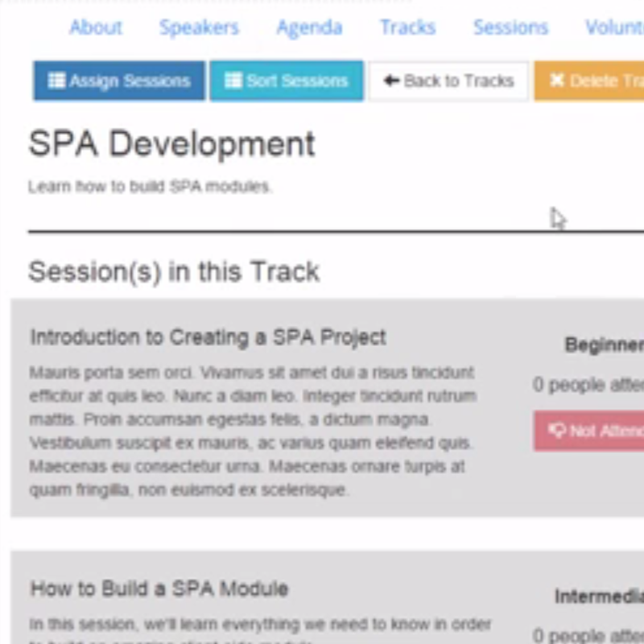Click the SPA Development track heading
644x644 pixels.
(x=171, y=145)
